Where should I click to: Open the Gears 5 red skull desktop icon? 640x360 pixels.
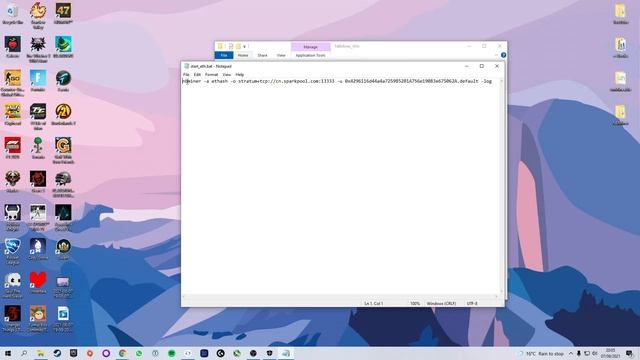click(x=38, y=181)
